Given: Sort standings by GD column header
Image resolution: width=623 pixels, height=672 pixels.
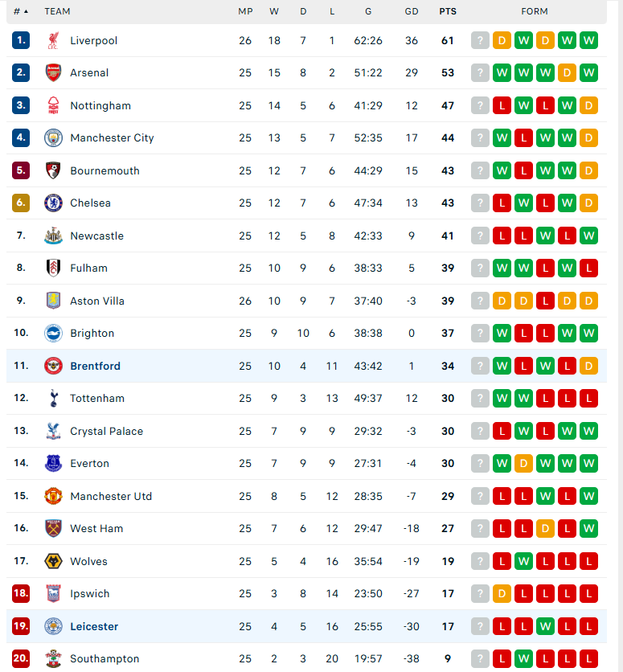Looking at the screenshot, I should pyautogui.click(x=412, y=11).
